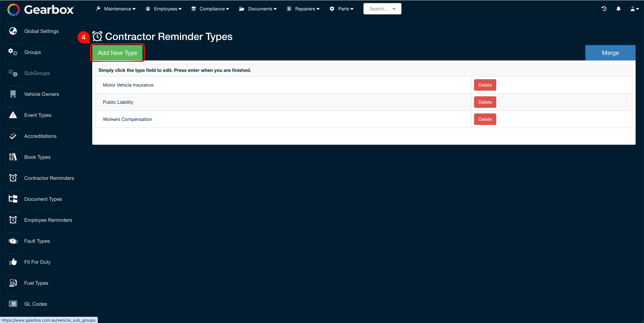644x323 pixels.
Task: Click the Maintenance wrench icon
Action: point(98,9)
